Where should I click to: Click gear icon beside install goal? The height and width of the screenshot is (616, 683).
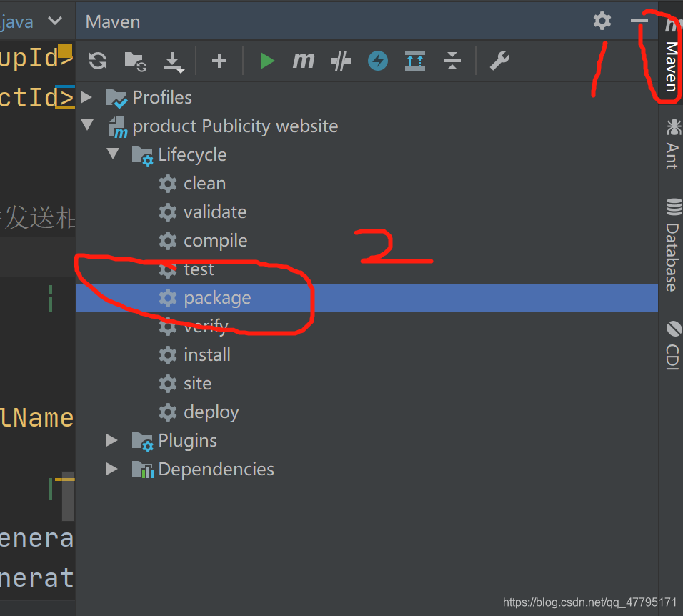(x=168, y=355)
